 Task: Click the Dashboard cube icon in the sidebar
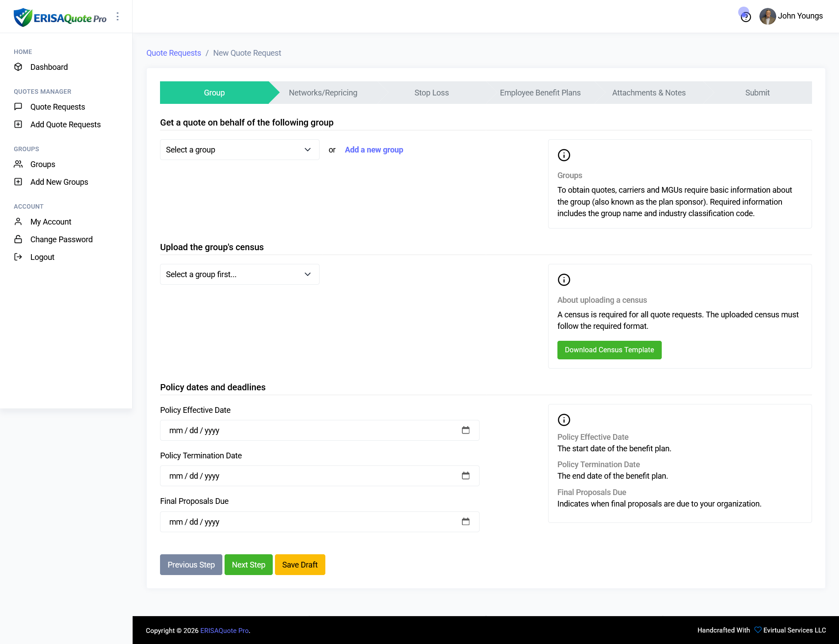pyautogui.click(x=18, y=67)
